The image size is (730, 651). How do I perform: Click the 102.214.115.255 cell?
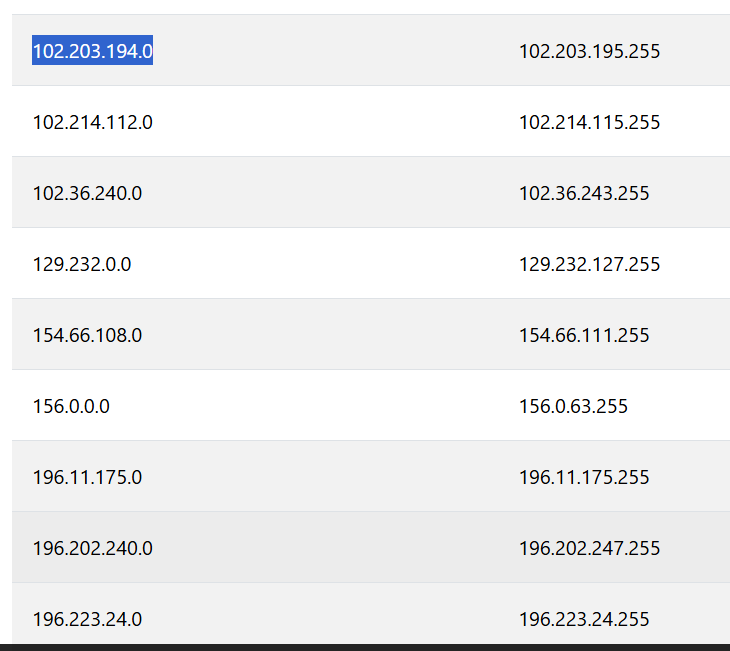[589, 122]
